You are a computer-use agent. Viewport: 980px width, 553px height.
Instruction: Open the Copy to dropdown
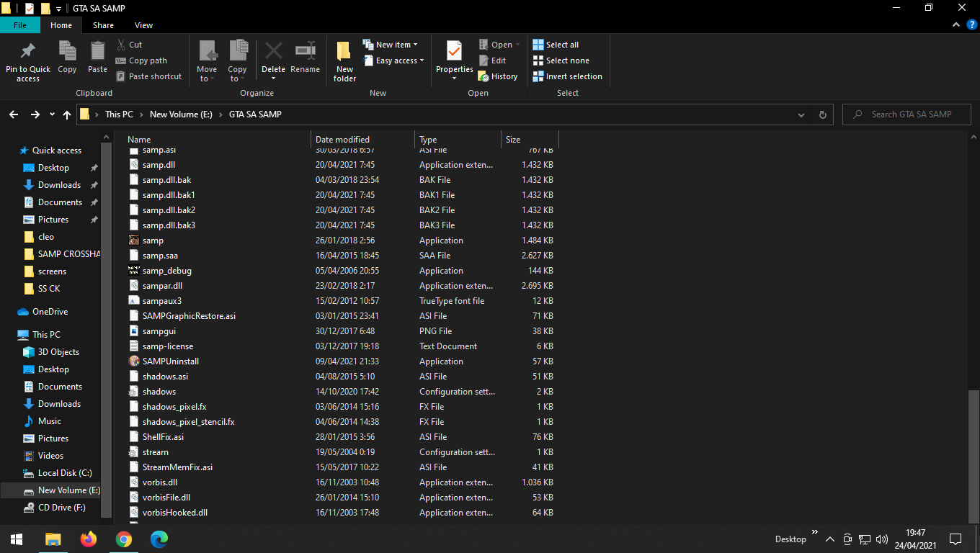[238, 60]
